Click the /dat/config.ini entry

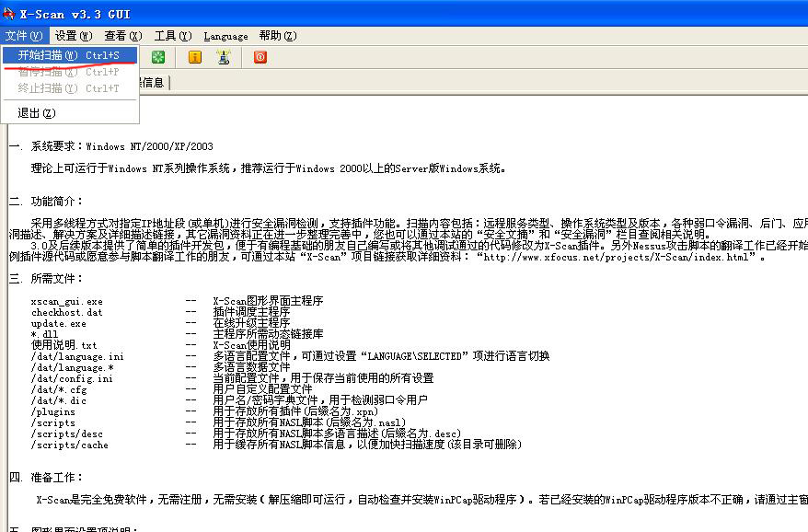click(x=72, y=378)
